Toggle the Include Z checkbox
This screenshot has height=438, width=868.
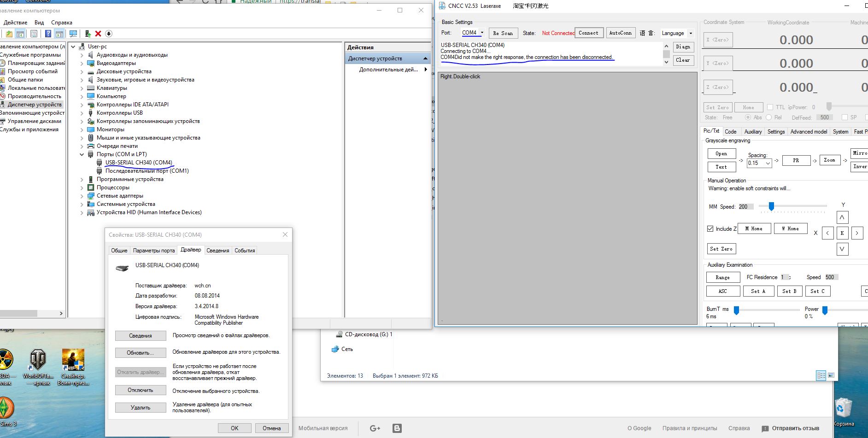[x=710, y=228]
